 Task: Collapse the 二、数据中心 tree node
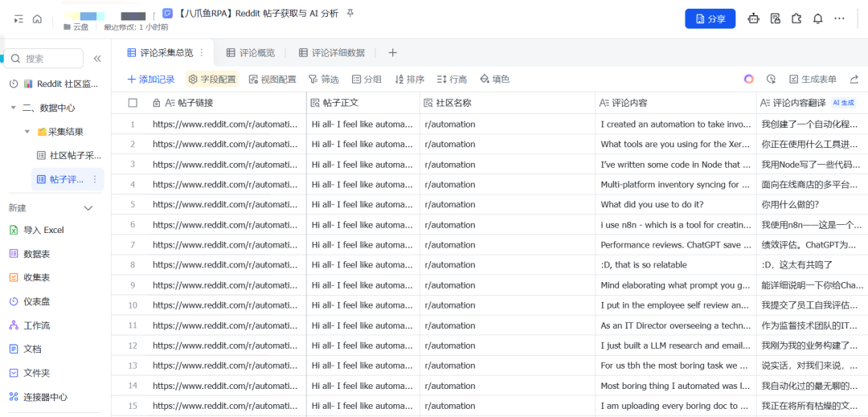point(14,108)
